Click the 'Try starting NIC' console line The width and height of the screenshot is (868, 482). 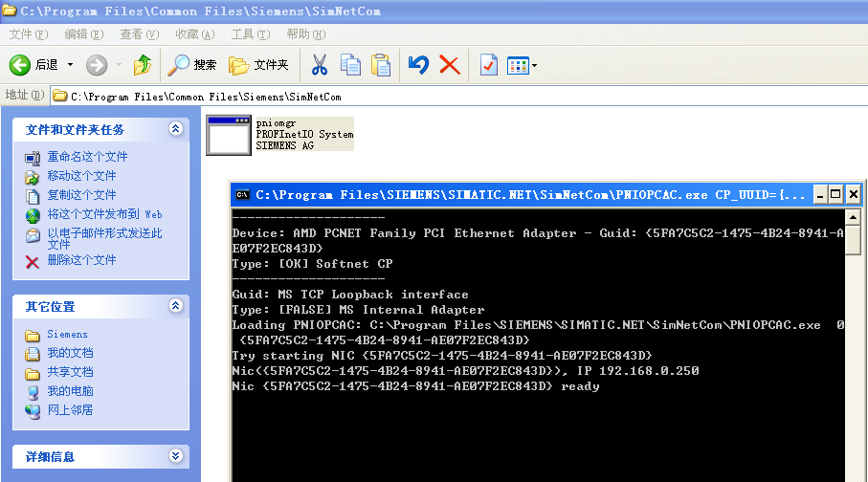442,356
